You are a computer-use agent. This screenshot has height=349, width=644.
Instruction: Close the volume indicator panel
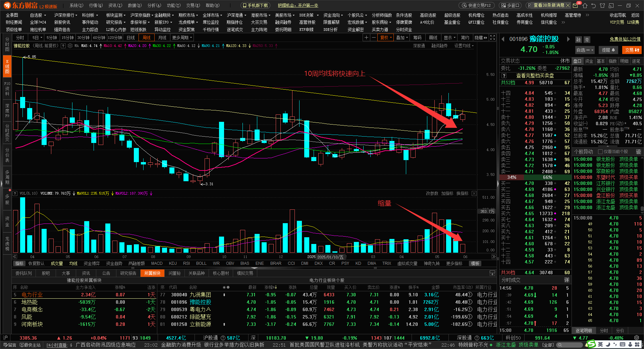click(474, 193)
